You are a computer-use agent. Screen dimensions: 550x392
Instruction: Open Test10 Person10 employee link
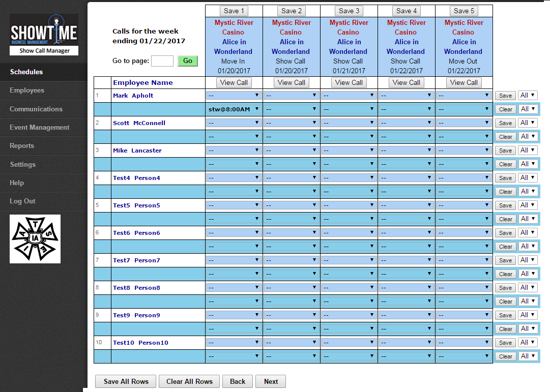[x=140, y=343]
